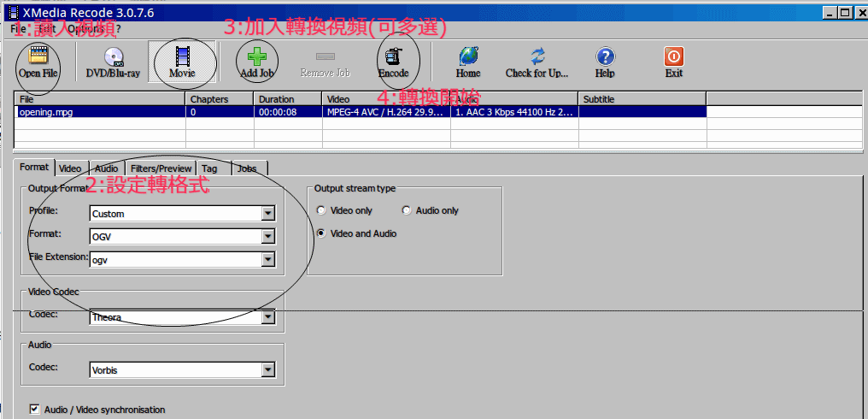Select the Video and Audio radio button

click(321, 234)
